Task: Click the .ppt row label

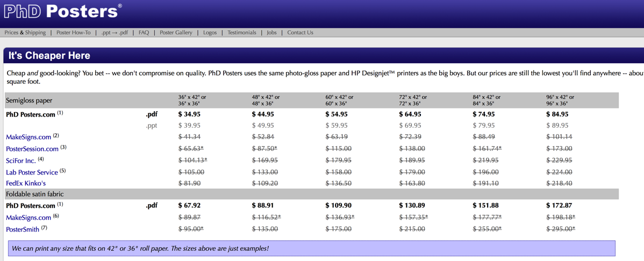Action: (x=152, y=126)
